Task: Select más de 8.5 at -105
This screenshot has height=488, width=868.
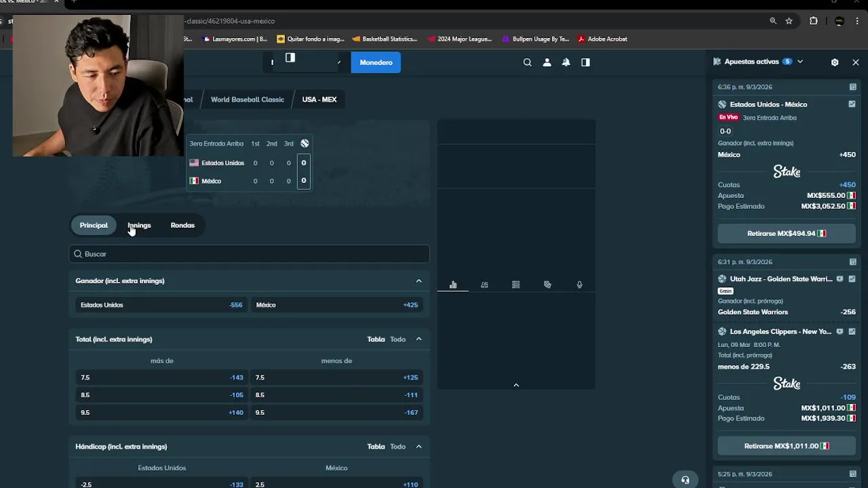Action: (x=161, y=395)
